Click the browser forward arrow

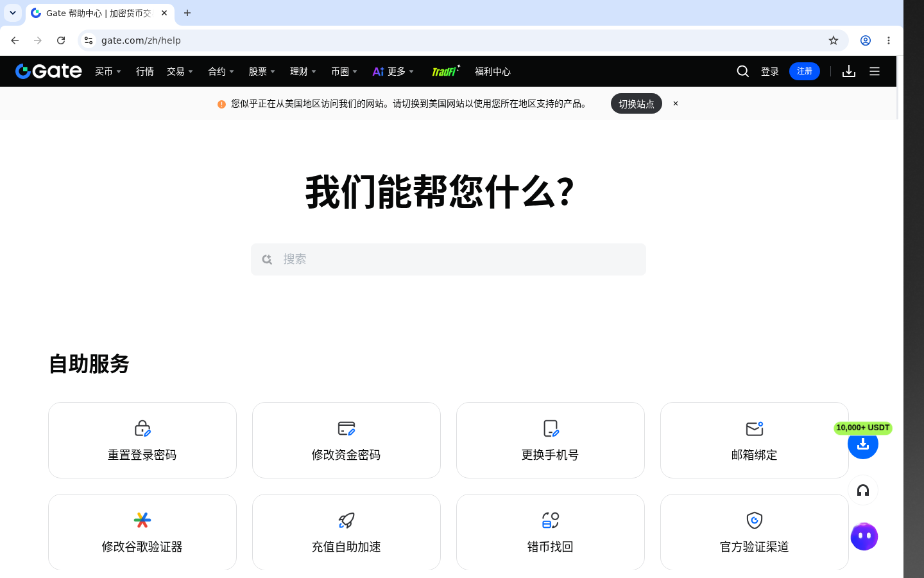38,40
